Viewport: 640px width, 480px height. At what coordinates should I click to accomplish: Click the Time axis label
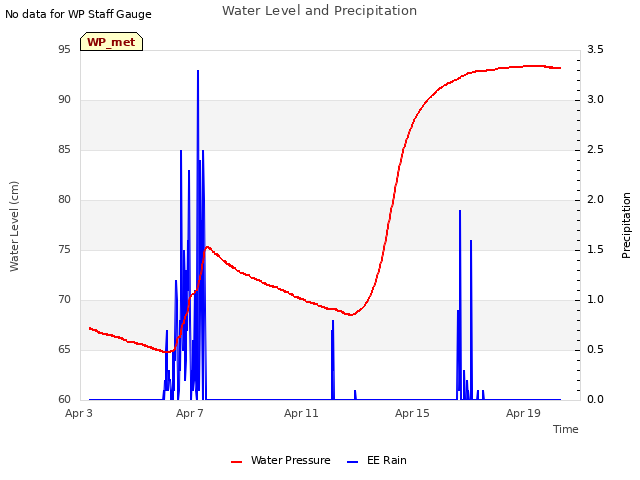tap(565, 429)
